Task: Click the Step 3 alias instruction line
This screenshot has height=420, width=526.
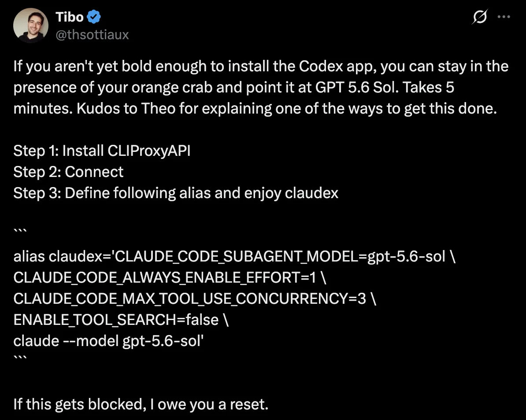Action: pyautogui.click(x=176, y=193)
